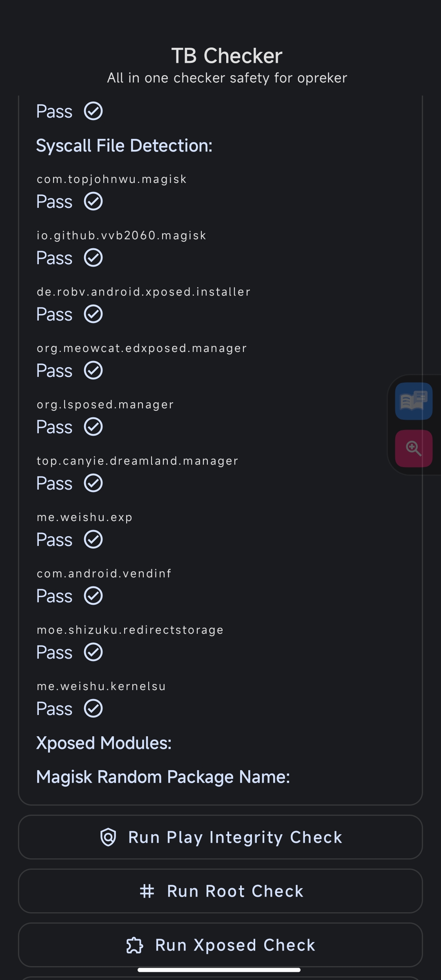Image resolution: width=441 pixels, height=980 pixels.
Task: Select the Xposed Modules heading
Action: tap(104, 743)
